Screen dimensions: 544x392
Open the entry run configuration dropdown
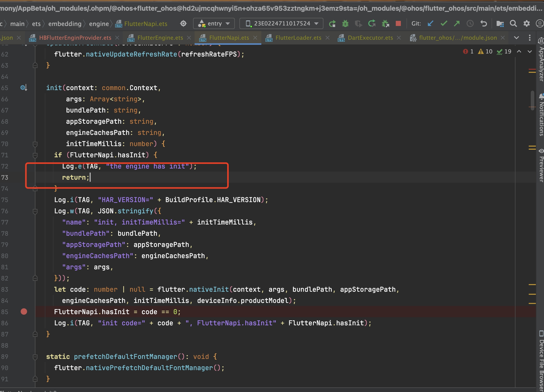pyautogui.click(x=214, y=24)
